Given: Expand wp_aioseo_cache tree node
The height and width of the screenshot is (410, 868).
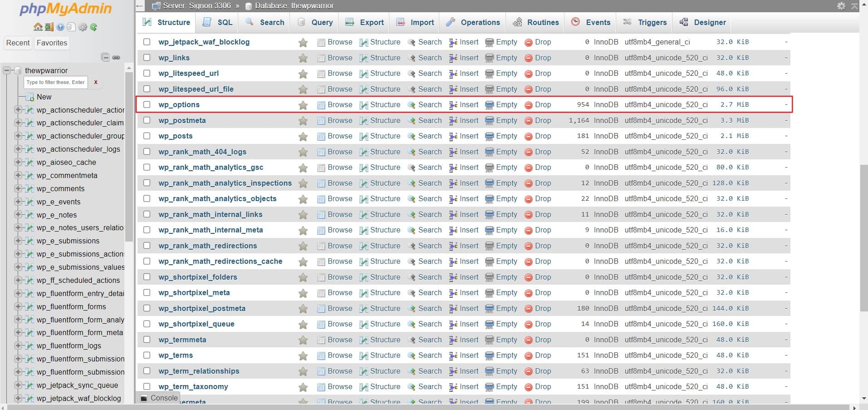Looking at the screenshot, I should pyautogui.click(x=18, y=162).
